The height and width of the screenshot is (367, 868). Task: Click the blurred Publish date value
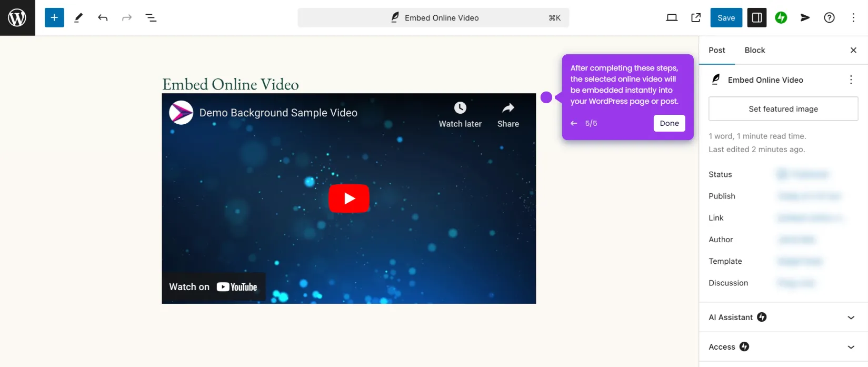(809, 196)
